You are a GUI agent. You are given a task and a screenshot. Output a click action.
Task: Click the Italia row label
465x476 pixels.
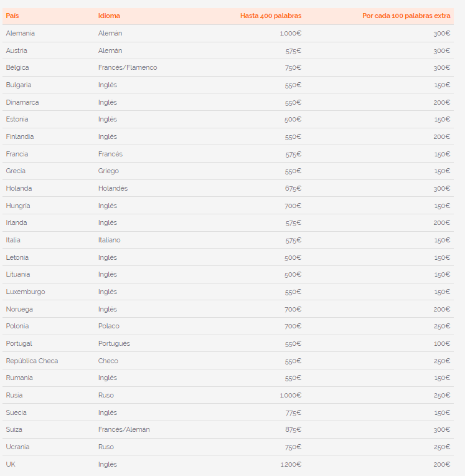13,240
